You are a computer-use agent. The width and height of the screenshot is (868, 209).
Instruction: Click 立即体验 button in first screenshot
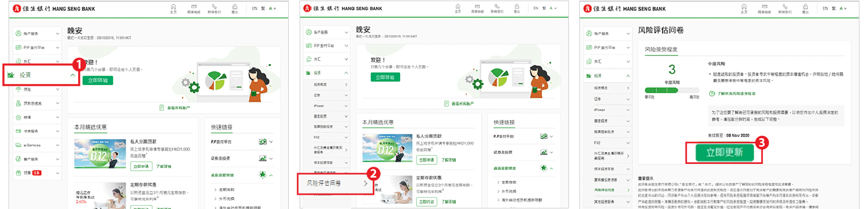point(98,80)
